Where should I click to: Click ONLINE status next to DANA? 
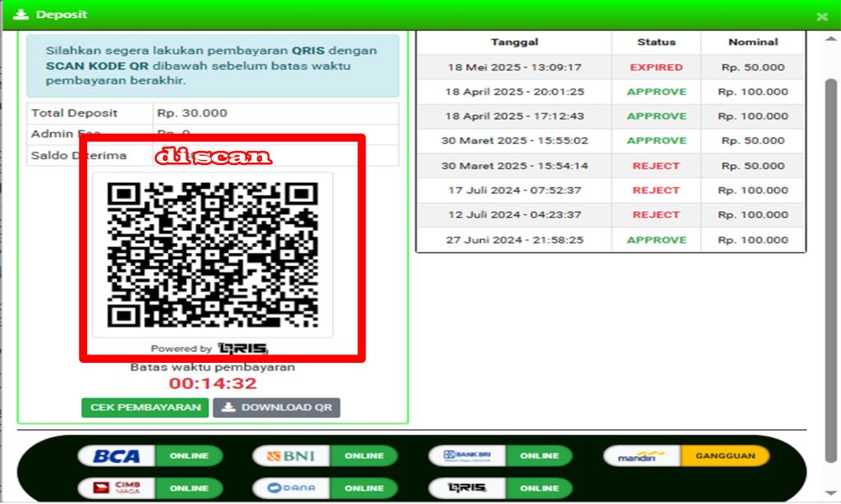coord(364,488)
